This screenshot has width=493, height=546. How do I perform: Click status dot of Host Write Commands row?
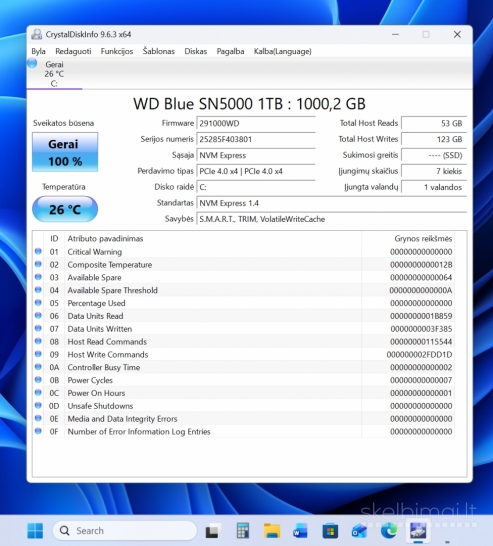(38, 354)
